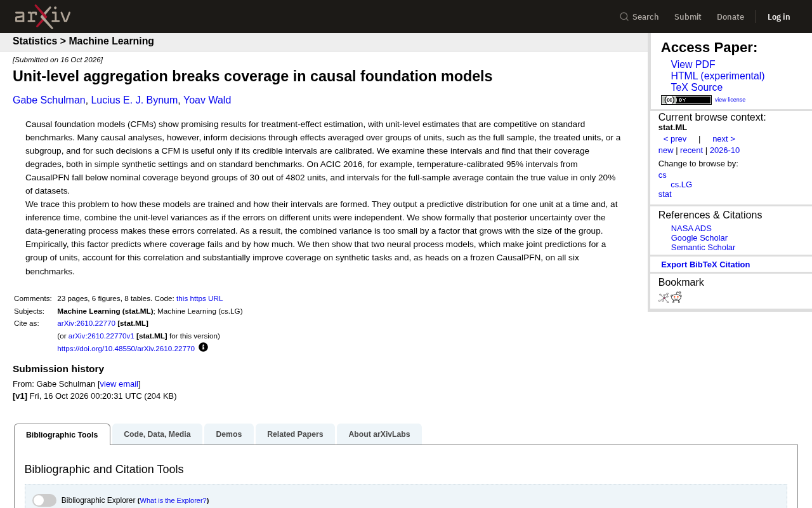Click the view email link
The height and width of the screenshot is (508, 812).
click(x=119, y=384)
